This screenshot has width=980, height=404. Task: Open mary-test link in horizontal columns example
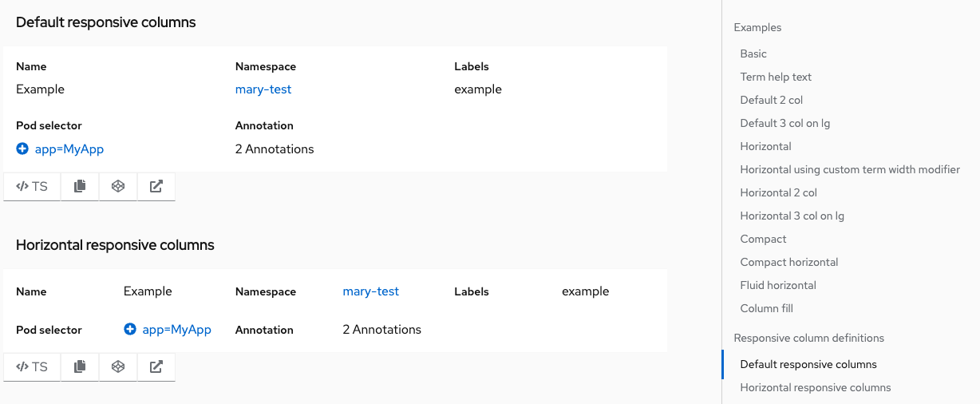[370, 291]
